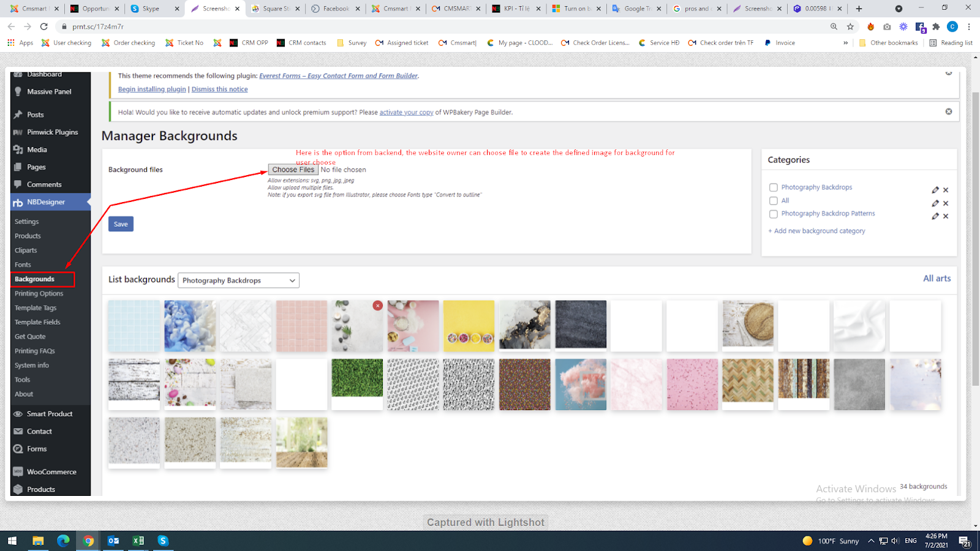Open the Chrome extensions puzzle icon
Viewport: 980px width, 551px height.
pos(936,26)
